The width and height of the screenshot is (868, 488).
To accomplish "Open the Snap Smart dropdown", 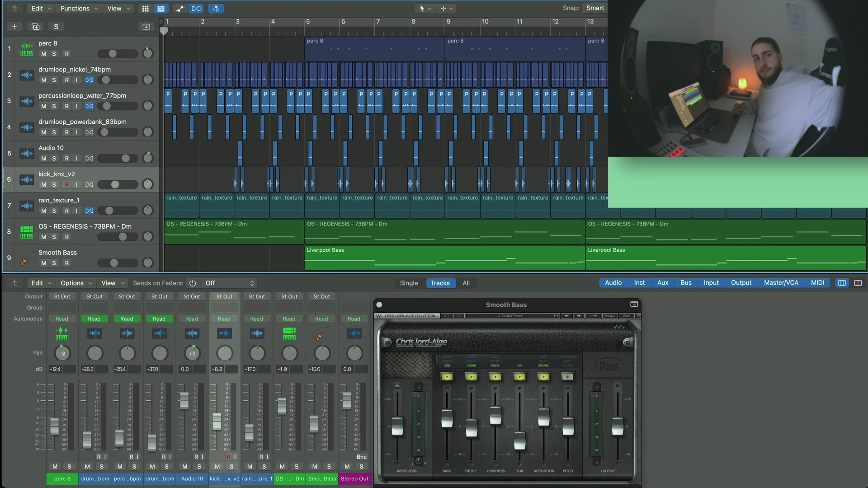I will [x=595, y=8].
